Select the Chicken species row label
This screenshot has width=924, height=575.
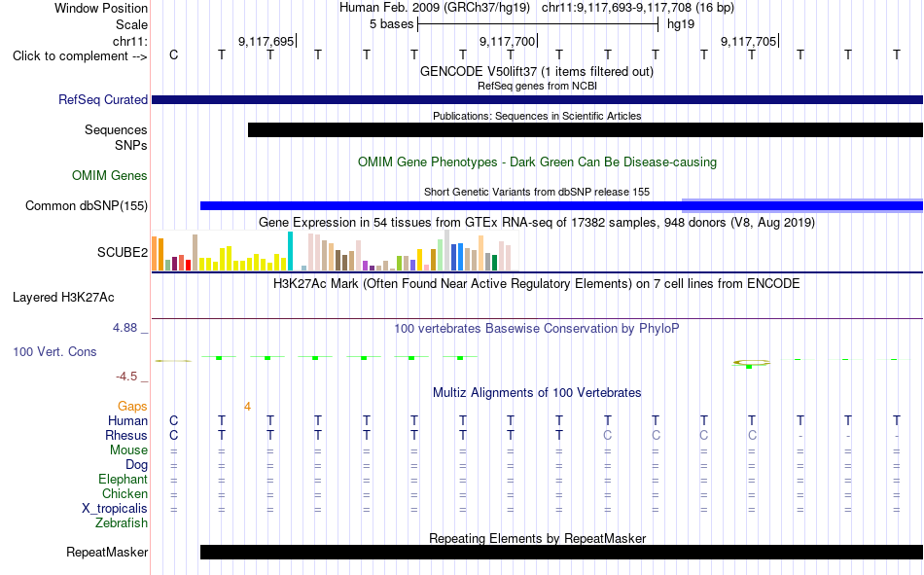pos(124,493)
